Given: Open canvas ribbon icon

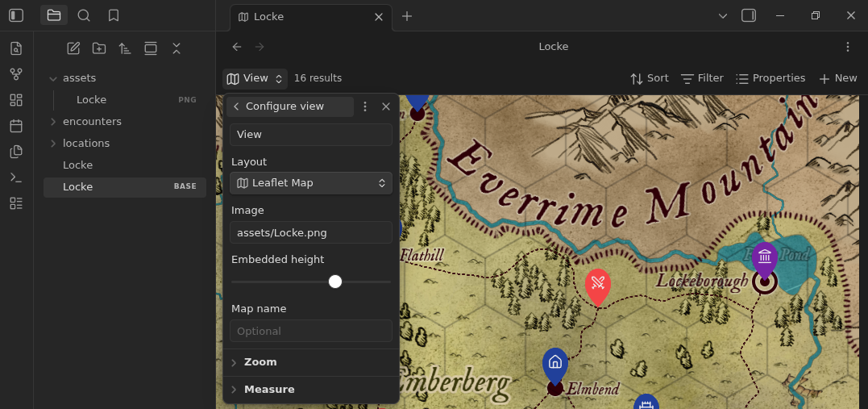Looking at the screenshot, I should click(x=16, y=100).
